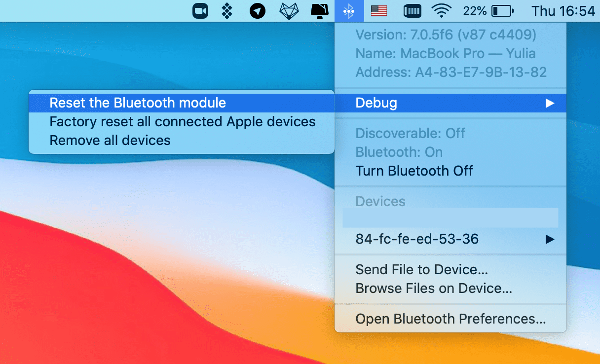Open the diamond-pattern menu bar icon
600x364 pixels.
tap(227, 11)
